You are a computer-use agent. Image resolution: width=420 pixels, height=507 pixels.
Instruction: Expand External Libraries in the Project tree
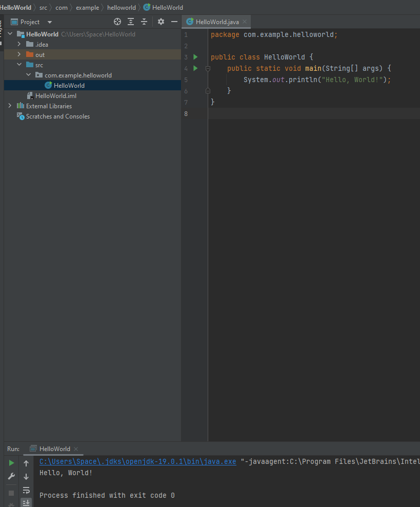click(x=10, y=106)
